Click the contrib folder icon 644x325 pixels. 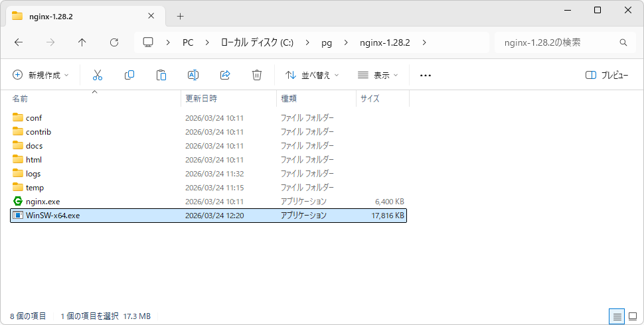click(x=18, y=131)
